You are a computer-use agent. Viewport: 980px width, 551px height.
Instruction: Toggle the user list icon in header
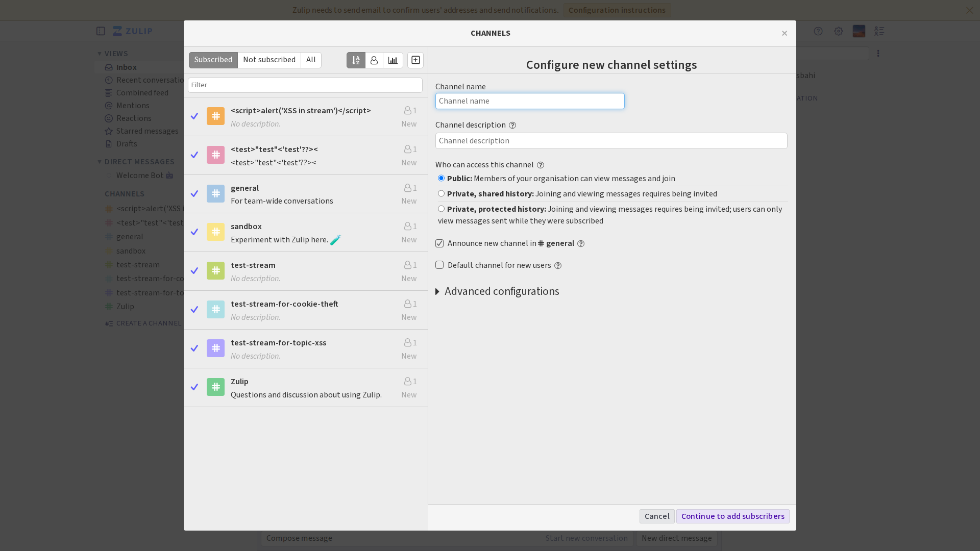coord(879,31)
